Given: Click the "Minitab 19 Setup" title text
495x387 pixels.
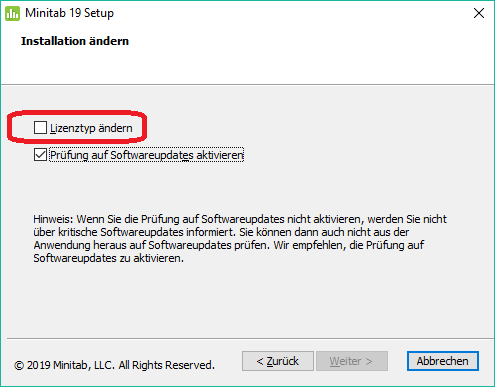Looking at the screenshot, I should tap(69, 13).
